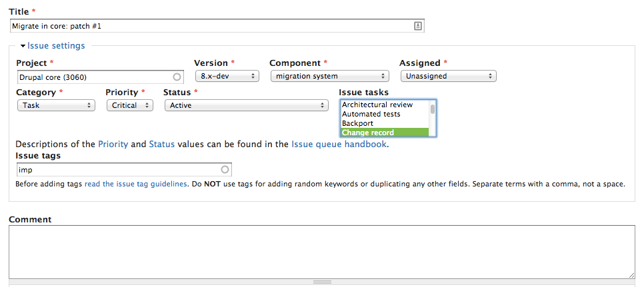The height and width of the screenshot is (287, 644).
Task: Click the Issue tasks list scrollbar
Action: coord(433,118)
